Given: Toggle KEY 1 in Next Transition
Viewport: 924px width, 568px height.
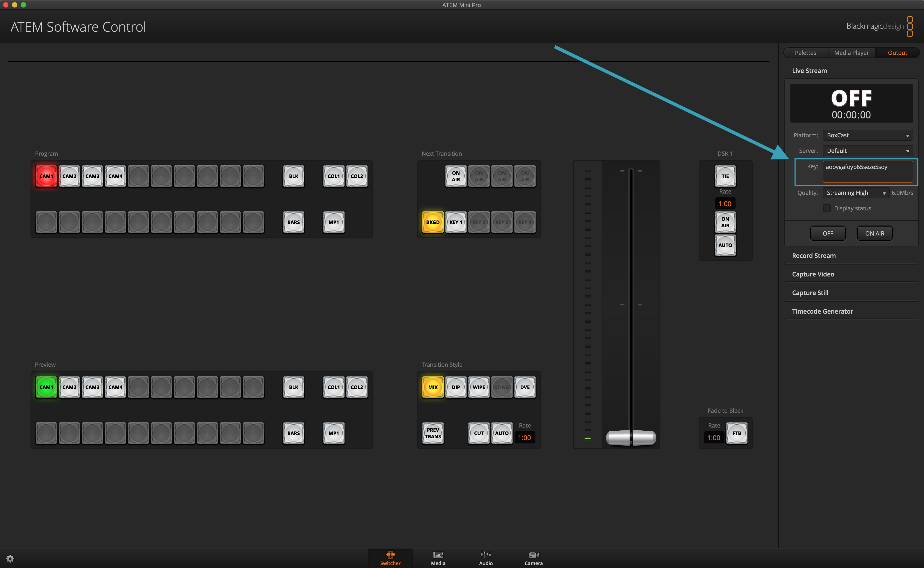Looking at the screenshot, I should [x=456, y=222].
